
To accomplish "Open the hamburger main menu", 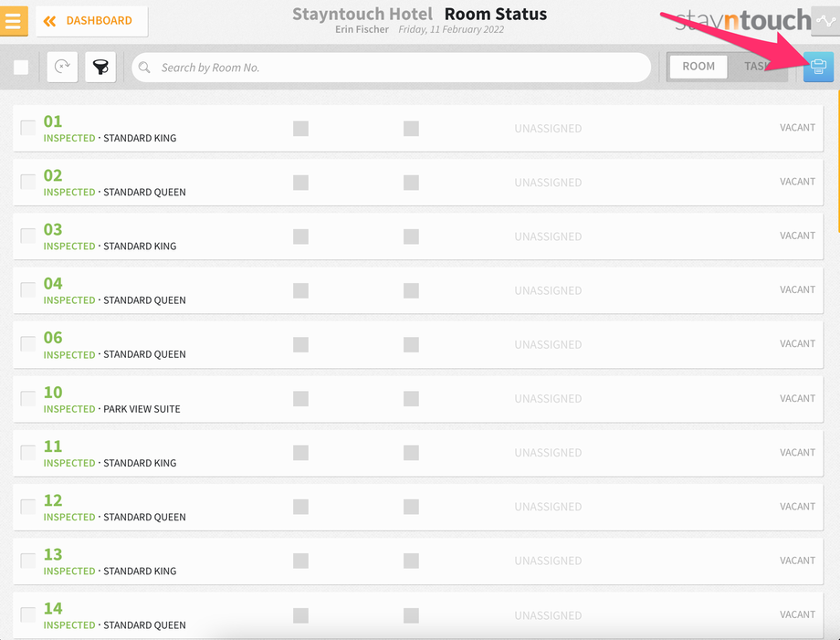I will [x=14, y=21].
